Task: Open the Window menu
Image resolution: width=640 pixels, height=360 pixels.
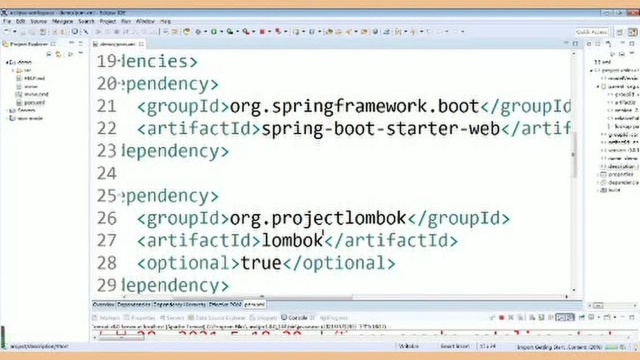Action: (145, 21)
